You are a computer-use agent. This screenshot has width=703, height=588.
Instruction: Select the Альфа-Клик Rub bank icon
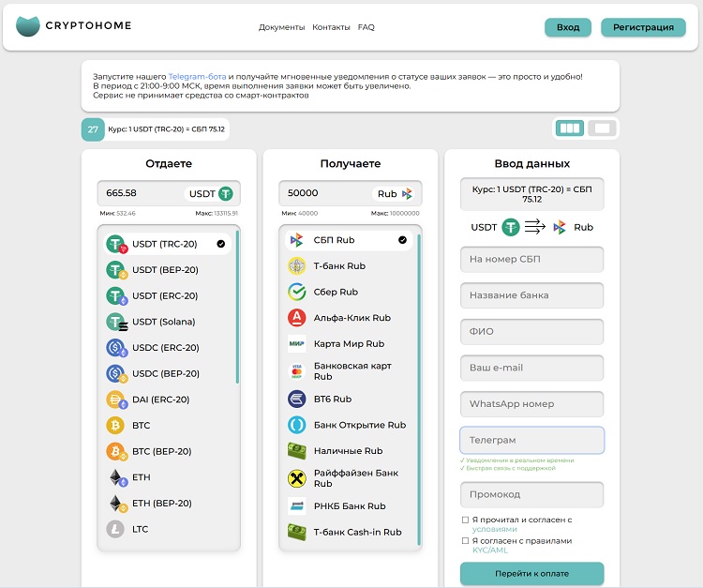click(296, 318)
